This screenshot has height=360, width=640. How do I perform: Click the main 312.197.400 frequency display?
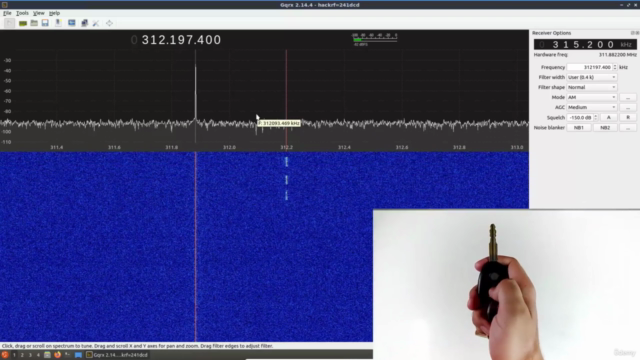[x=176, y=40]
